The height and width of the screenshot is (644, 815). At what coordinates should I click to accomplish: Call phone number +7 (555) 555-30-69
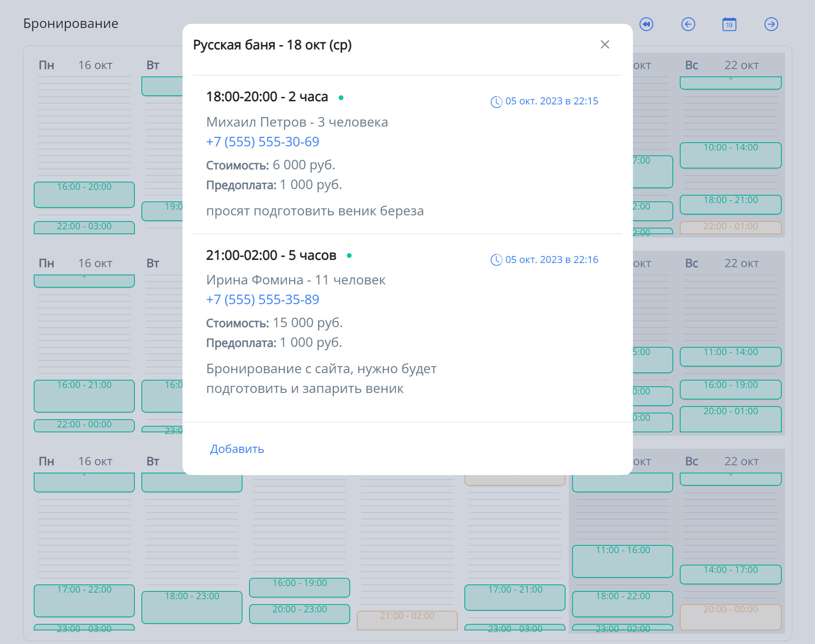263,142
